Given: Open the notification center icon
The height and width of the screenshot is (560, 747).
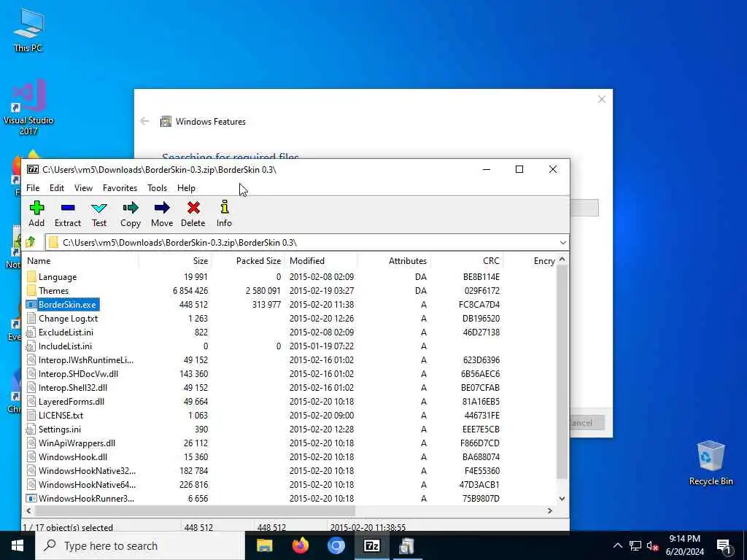Looking at the screenshot, I should coord(724,545).
